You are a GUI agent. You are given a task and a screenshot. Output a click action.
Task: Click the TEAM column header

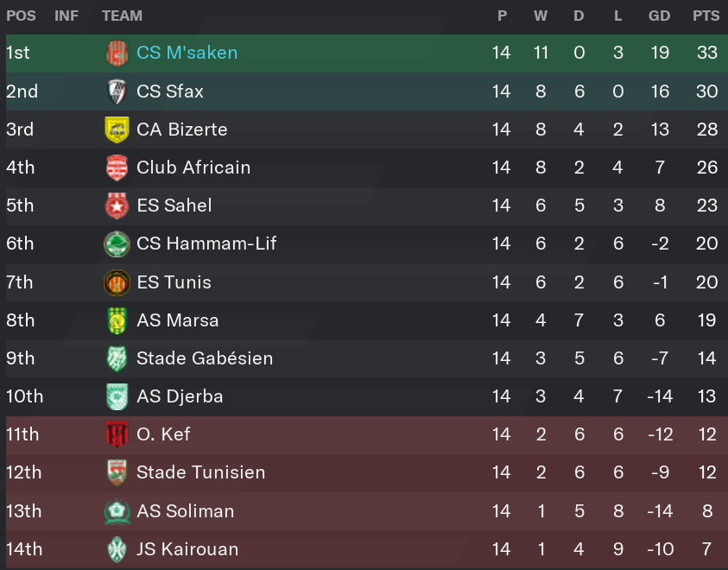[122, 16]
